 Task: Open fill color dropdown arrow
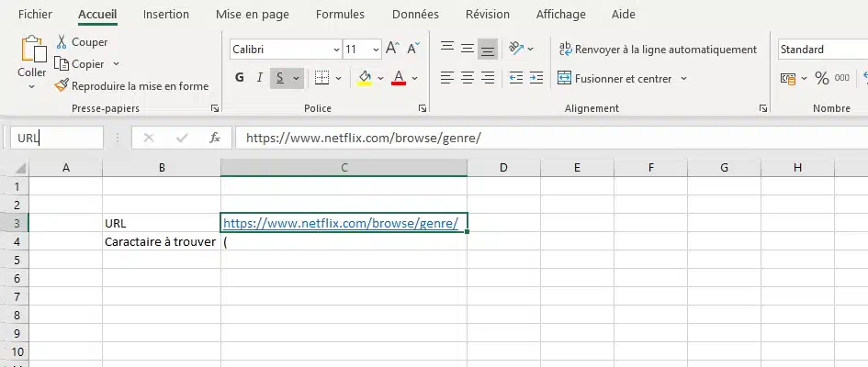[x=380, y=79]
